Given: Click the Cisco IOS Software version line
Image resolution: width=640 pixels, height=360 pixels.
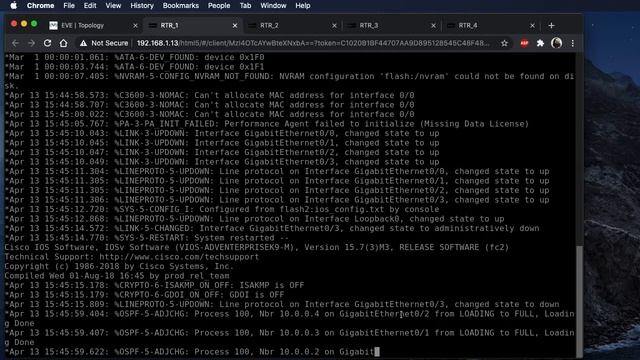Looking at the screenshot, I should click(x=257, y=247).
